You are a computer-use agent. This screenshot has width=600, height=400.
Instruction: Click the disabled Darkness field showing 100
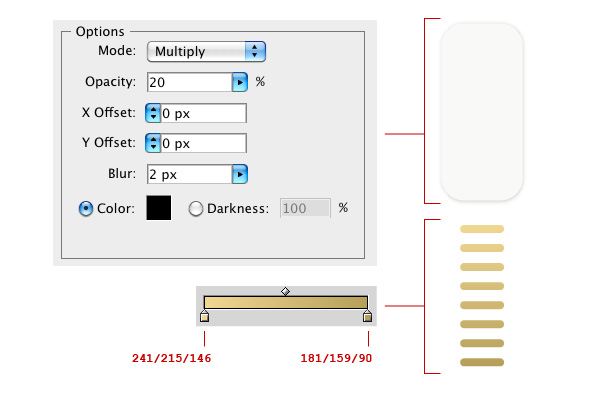(x=305, y=208)
